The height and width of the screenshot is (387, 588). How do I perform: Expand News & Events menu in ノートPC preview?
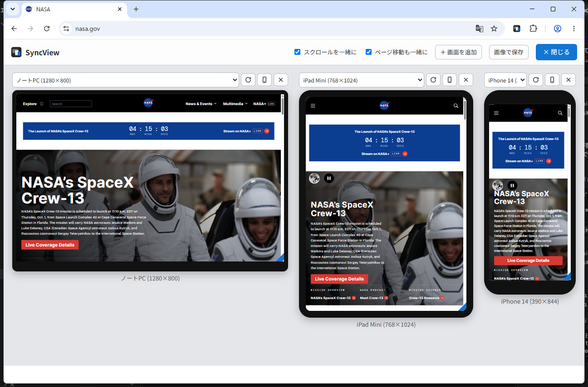pyautogui.click(x=201, y=104)
